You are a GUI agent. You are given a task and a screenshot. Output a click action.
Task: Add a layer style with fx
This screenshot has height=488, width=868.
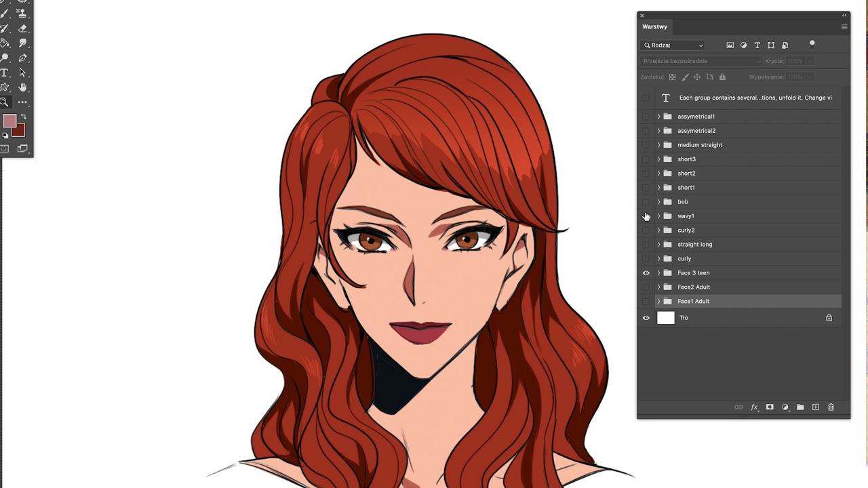point(754,407)
